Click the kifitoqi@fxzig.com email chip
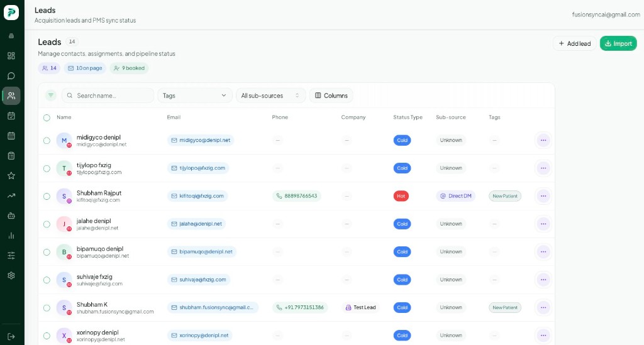 pos(197,196)
